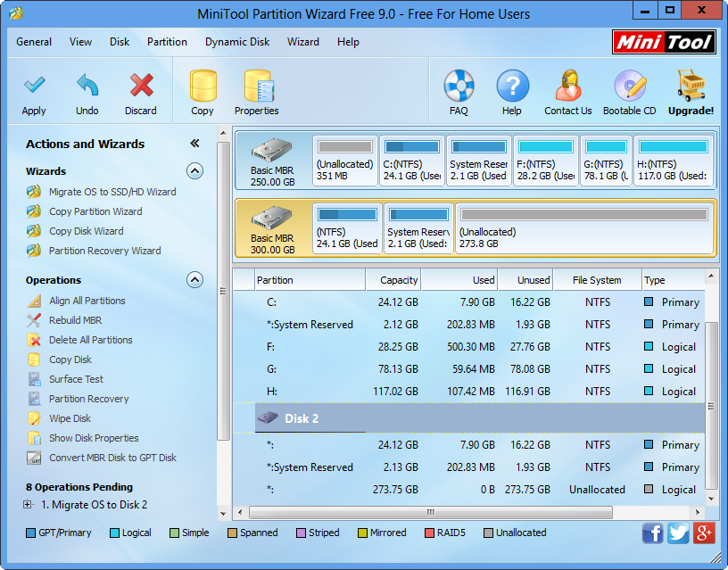Open the Partition menu
Screen dimensions: 728x570
point(167,42)
